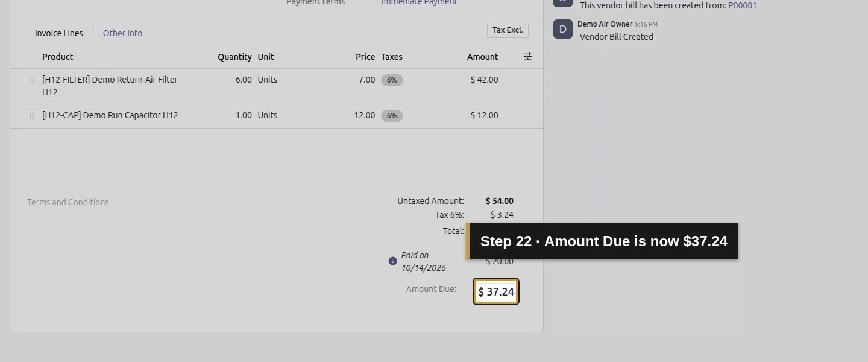Grab the drag handle of H12-FILTER line

click(32, 80)
